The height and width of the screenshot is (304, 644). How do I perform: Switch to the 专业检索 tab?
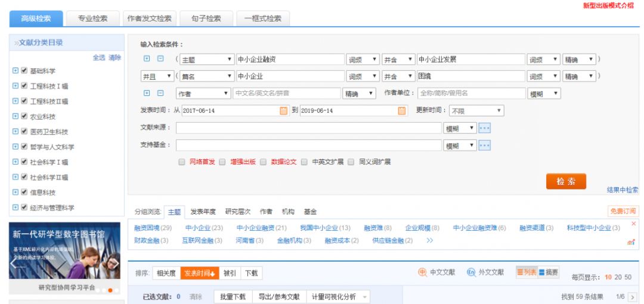tap(92, 18)
